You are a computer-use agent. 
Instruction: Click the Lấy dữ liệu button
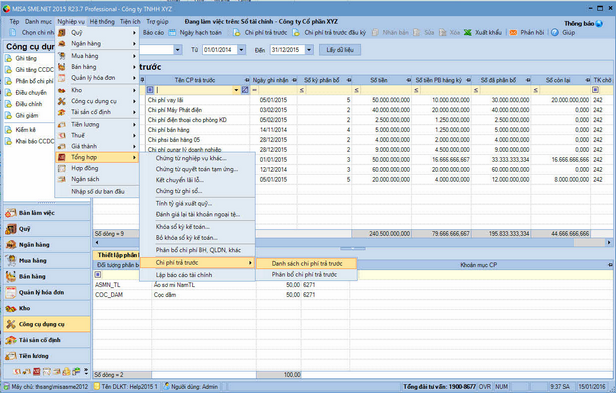[340, 50]
